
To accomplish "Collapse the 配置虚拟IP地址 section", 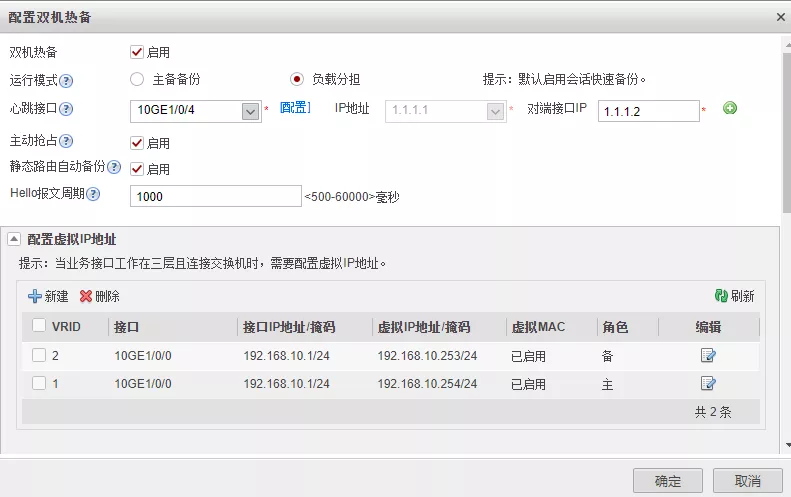I will [x=14, y=239].
